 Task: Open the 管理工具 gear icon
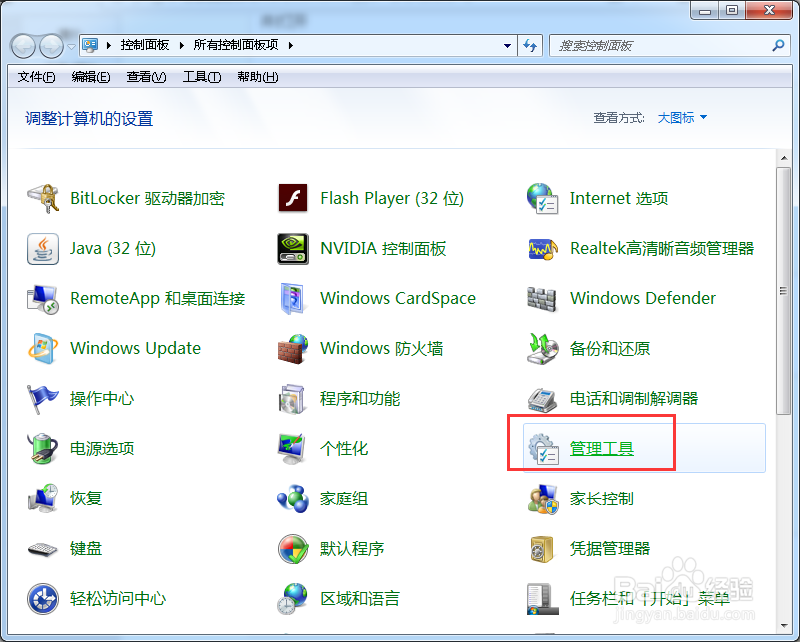542,449
